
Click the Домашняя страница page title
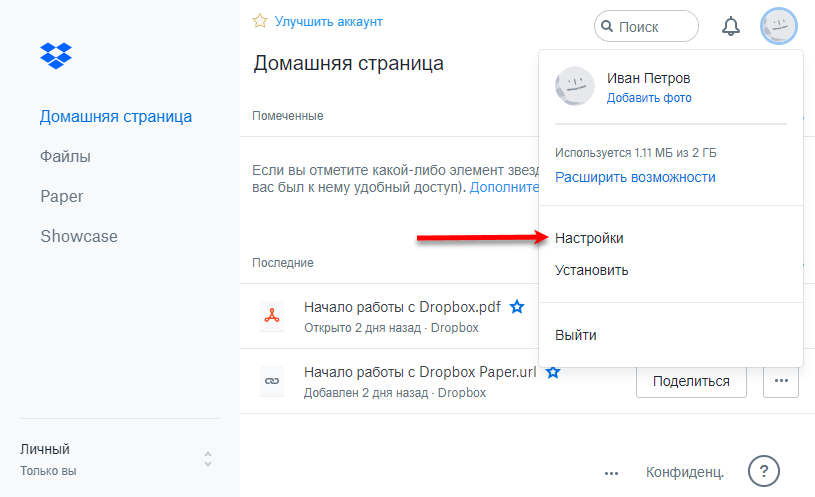tap(348, 63)
